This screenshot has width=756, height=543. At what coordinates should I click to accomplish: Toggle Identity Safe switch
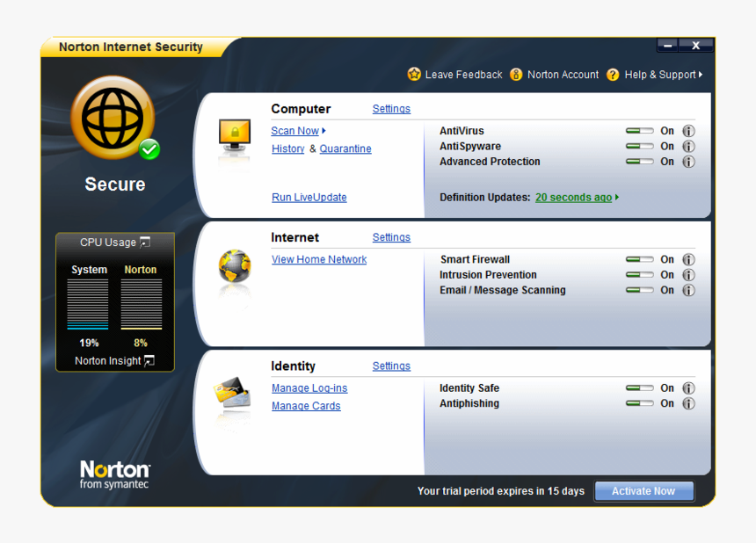tap(639, 387)
